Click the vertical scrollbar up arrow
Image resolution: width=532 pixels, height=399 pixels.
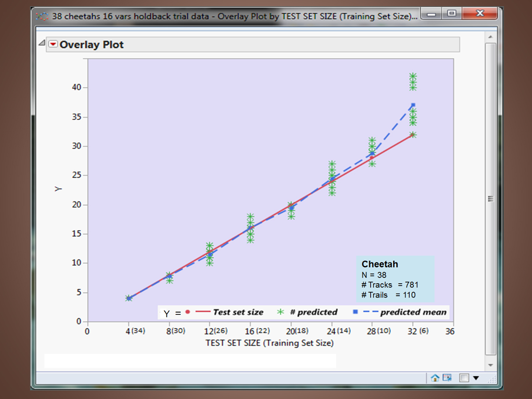pos(490,36)
